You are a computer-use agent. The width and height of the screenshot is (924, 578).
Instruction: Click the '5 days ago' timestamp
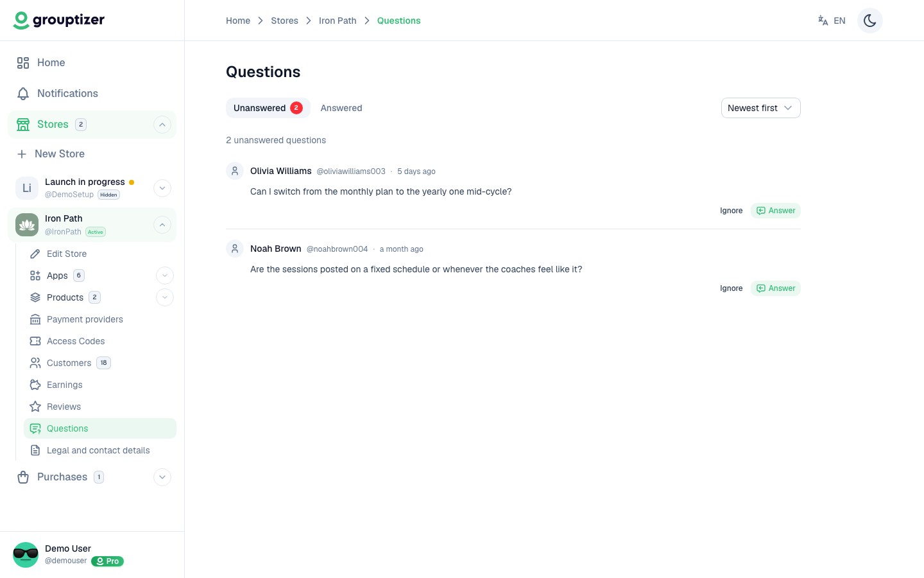click(x=416, y=171)
